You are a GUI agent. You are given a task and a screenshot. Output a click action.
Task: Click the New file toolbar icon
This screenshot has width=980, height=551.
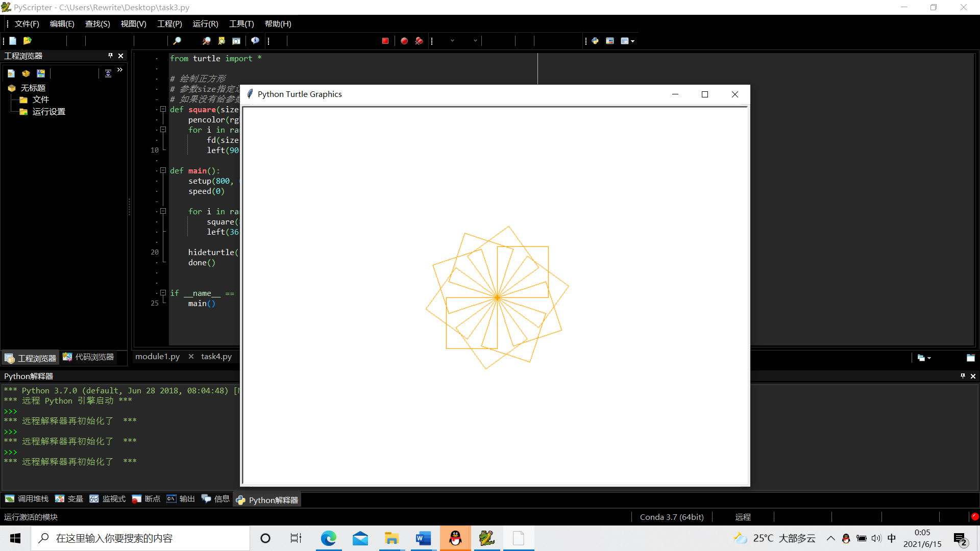pos(13,41)
